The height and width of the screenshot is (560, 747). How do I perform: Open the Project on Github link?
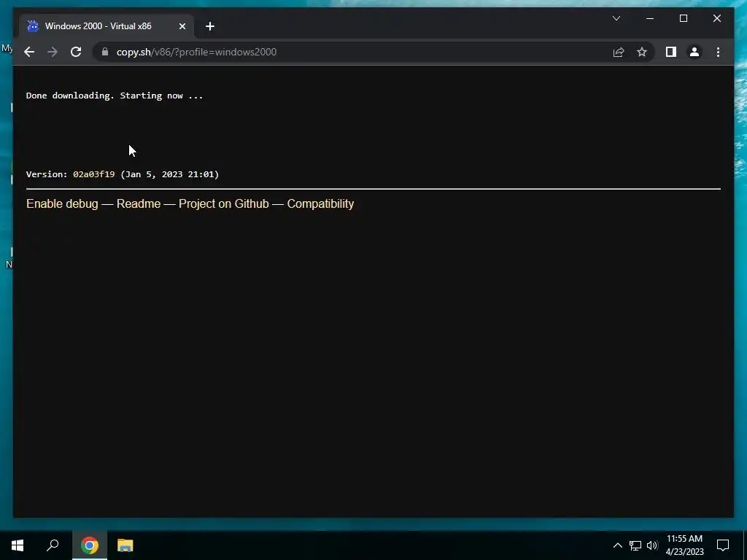point(223,204)
